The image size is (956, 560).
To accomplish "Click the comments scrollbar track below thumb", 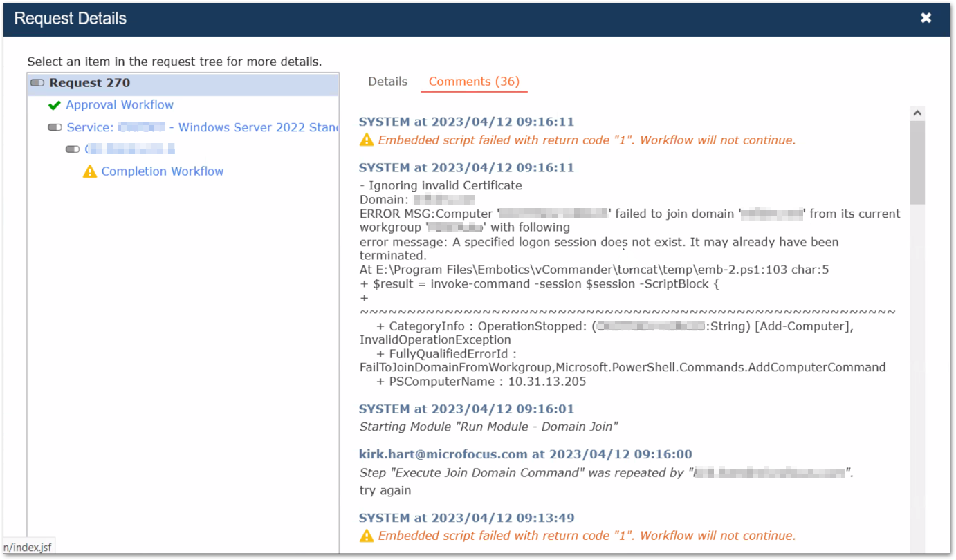I will 917,379.
